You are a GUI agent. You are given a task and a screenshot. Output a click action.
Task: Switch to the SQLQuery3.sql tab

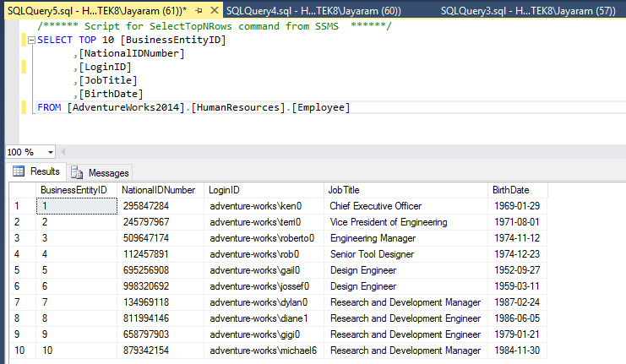(528, 11)
